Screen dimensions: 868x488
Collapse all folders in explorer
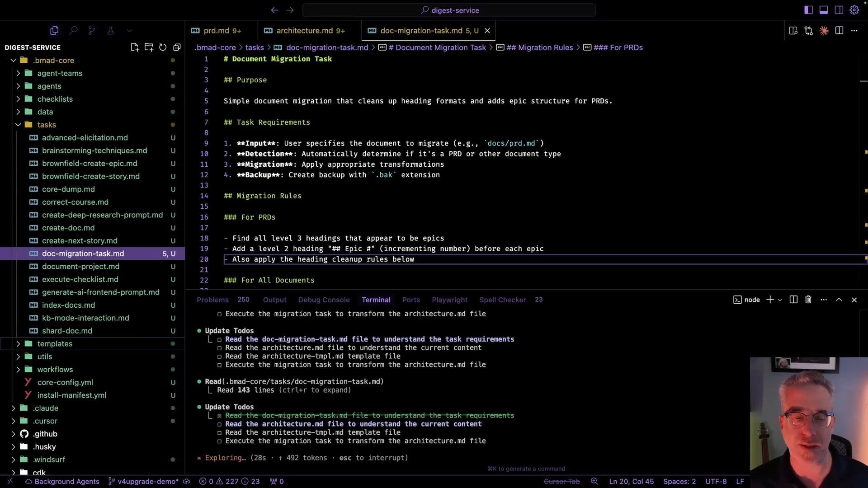click(x=177, y=47)
